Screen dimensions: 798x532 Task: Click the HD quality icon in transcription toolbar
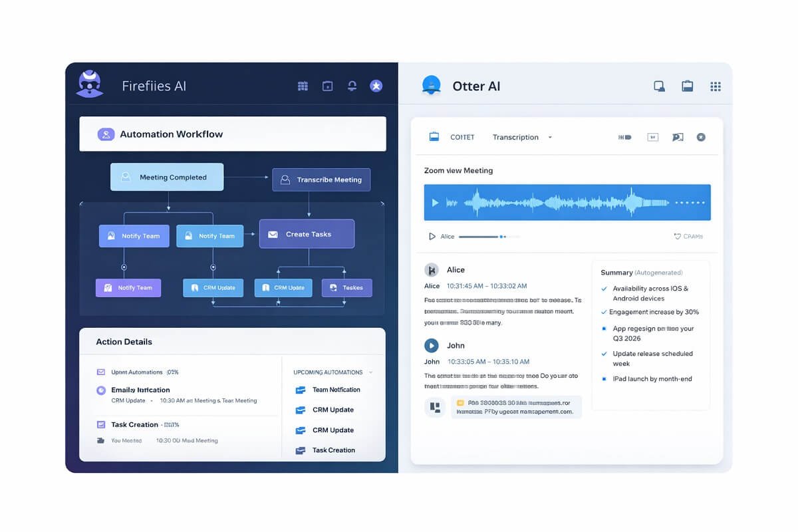[x=624, y=137]
